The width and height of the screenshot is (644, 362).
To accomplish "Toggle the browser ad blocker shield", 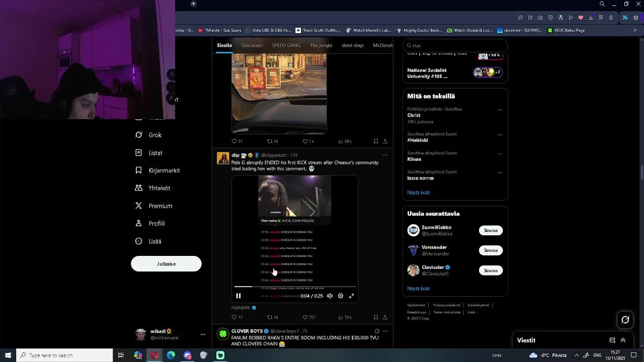I will [550, 18].
